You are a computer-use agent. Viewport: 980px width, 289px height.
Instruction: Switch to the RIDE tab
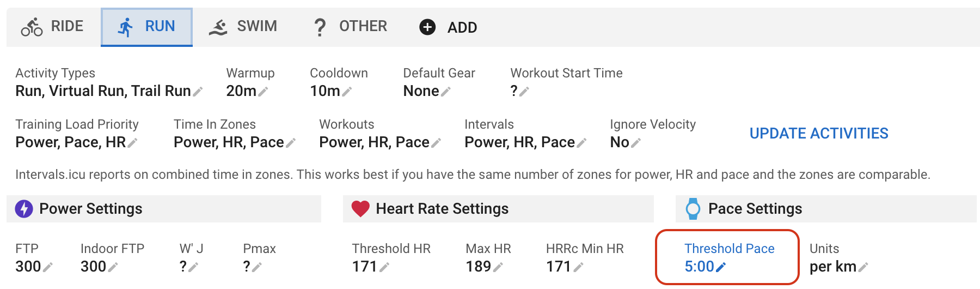(x=53, y=27)
